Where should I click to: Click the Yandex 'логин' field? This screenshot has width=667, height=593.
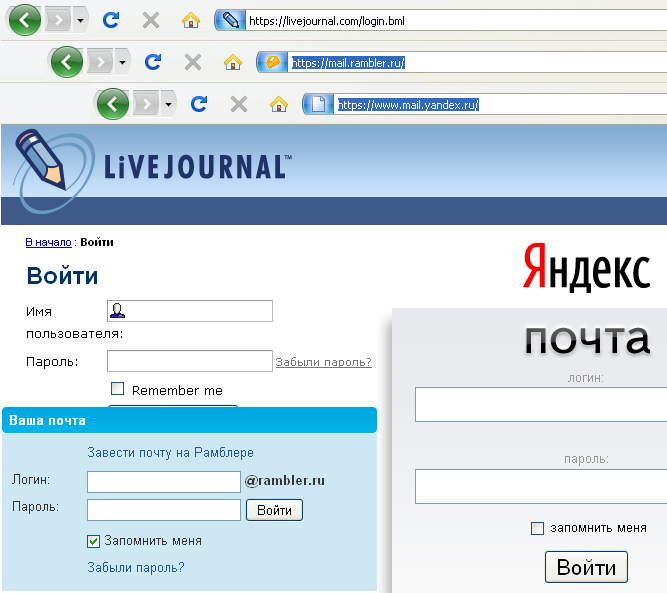coord(541,404)
